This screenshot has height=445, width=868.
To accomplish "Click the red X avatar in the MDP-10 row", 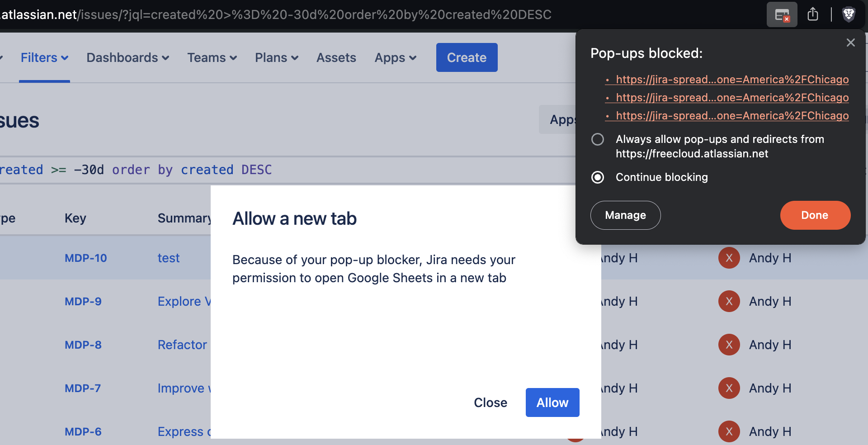I will 729,258.
